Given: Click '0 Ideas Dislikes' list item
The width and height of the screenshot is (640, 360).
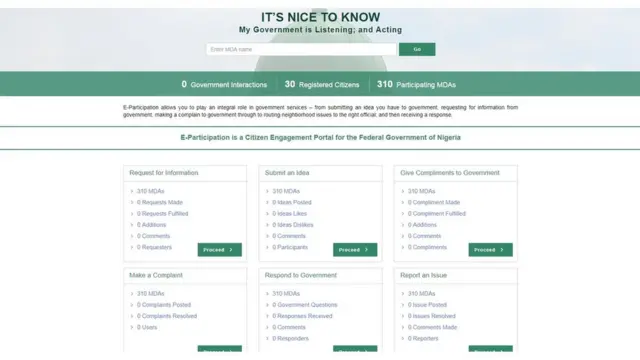Looking at the screenshot, I should [x=293, y=225].
